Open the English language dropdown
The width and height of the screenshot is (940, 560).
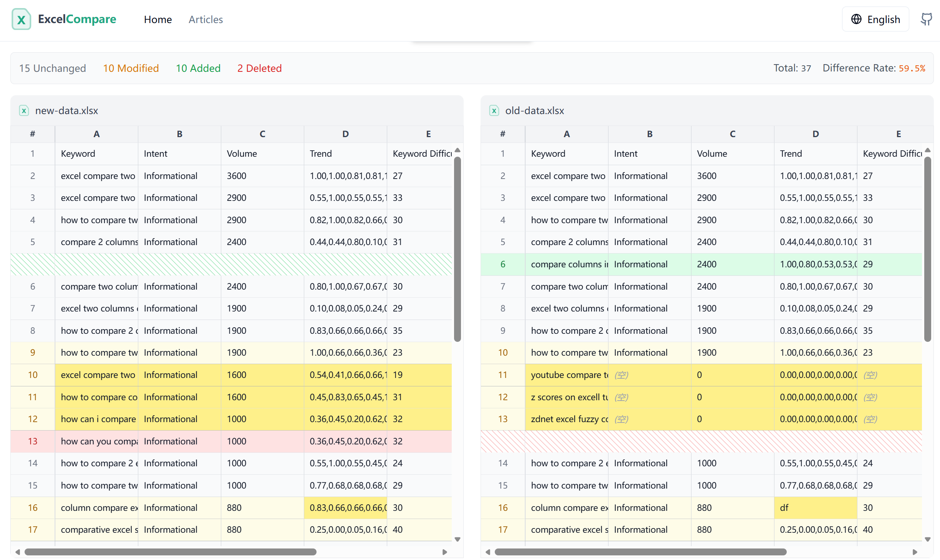[x=875, y=19]
